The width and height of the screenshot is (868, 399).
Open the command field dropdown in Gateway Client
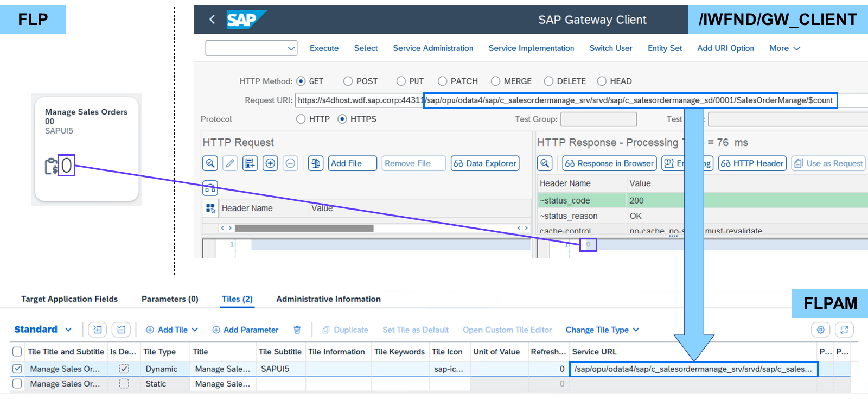(x=291, y=48)
